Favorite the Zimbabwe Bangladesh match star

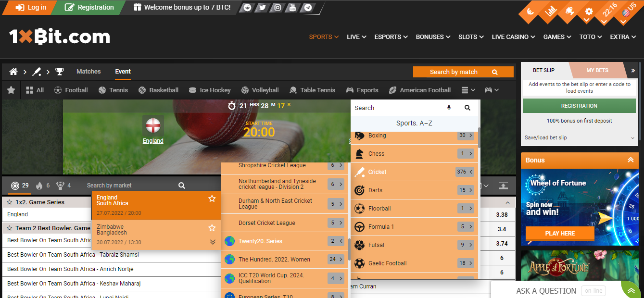pyautogui.click(x=212, y=228)
